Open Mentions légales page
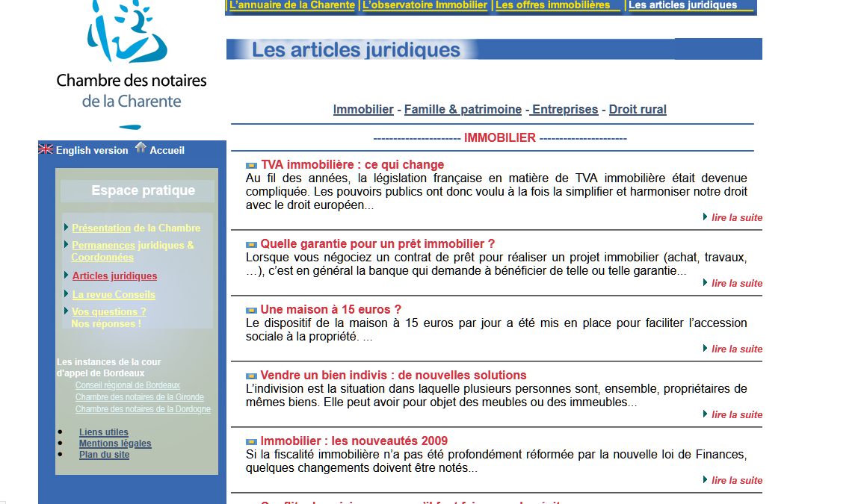864x504 pixels. [x=115, y=444]
